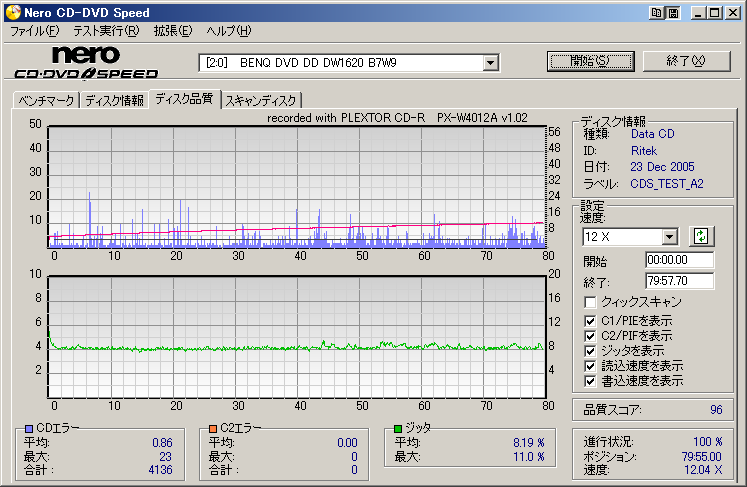Uncheck the C1/PIEを表示 option
747x487 pixels.
(x=591, y=320)
